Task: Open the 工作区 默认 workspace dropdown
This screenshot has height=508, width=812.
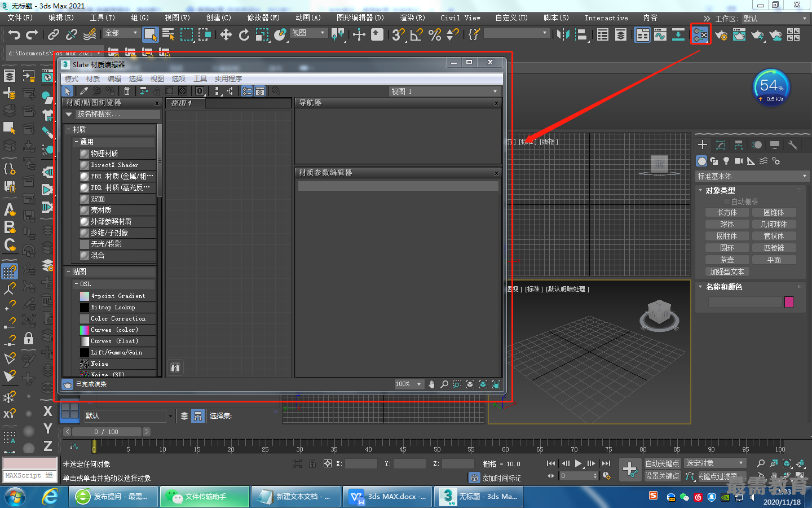Action: point(775,19)
